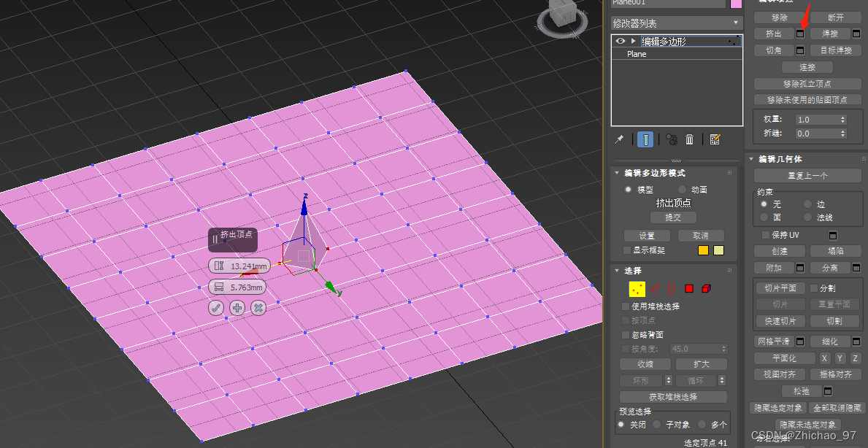Open settings box next to 附加
This screenshot has height=448, width=868.
(x=800, y=268)
